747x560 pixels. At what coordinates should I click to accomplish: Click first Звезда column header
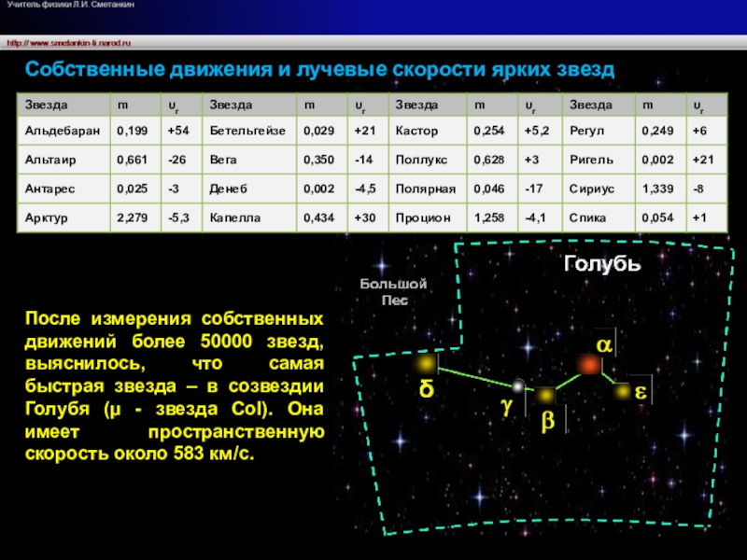tap(63, 105)
